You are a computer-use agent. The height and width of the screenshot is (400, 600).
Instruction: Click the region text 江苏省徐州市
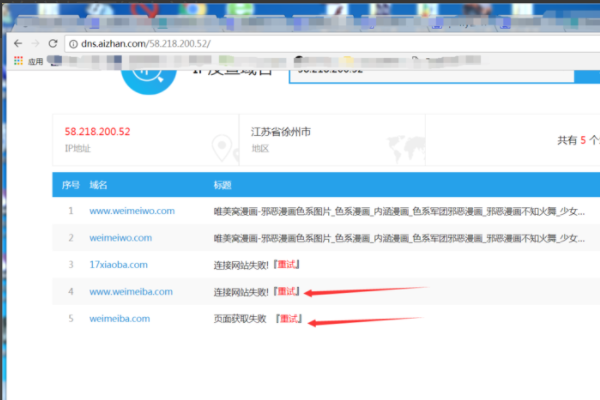pos(280,132)
